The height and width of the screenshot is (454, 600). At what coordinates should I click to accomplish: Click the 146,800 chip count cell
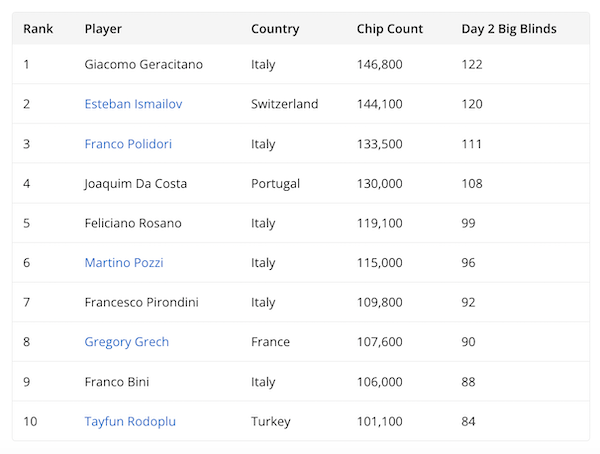click(x=380, y=65)
